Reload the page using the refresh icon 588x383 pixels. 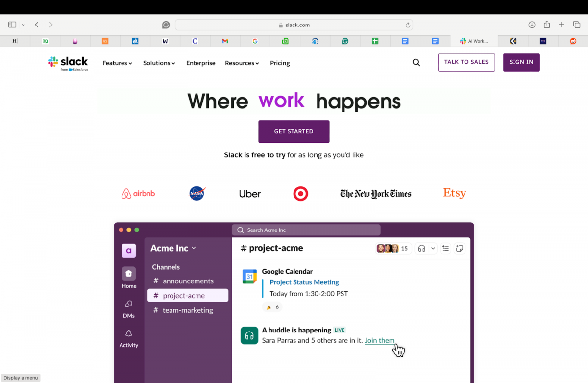pyautogui.click(x=408, y=25)
